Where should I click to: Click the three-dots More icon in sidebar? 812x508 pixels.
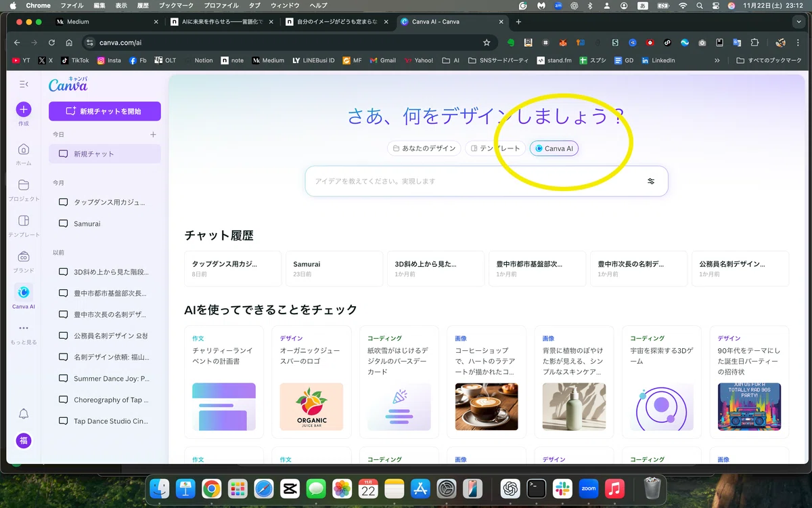pyautogui.click(x=23, y=329)
